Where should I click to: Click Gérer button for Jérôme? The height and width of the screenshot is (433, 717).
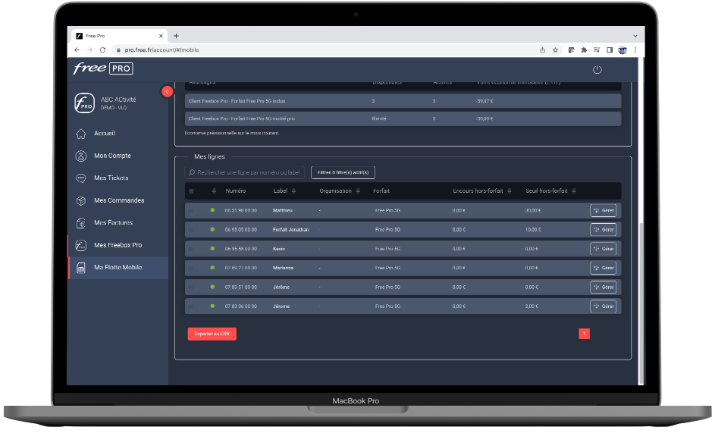click(x=603, y=287)
